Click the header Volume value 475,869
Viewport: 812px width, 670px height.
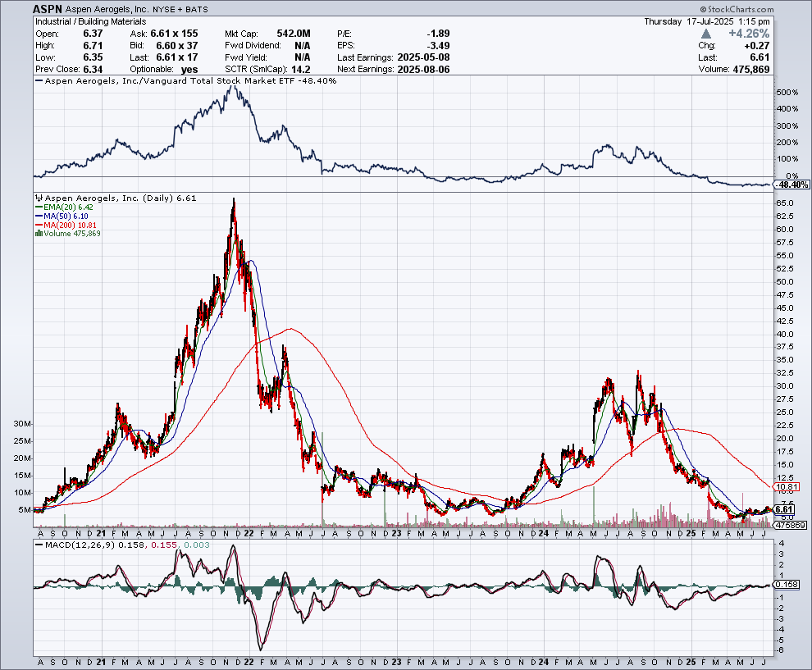[751, 70]
